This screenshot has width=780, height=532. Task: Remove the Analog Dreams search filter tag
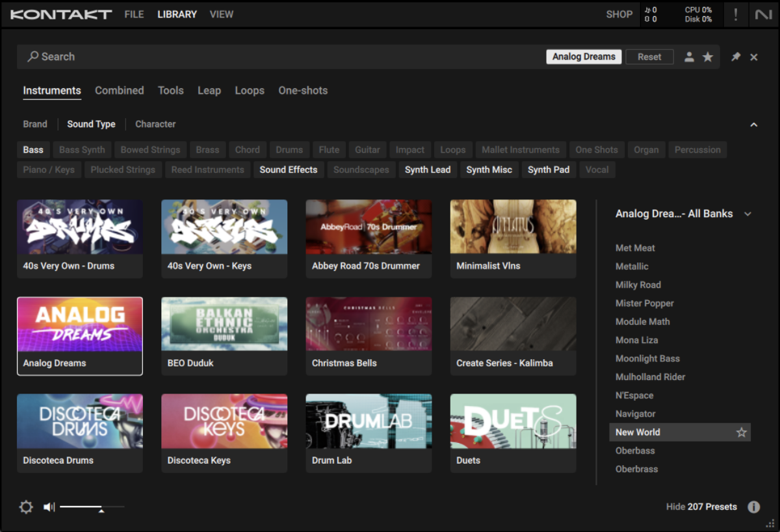click(584, 57)
